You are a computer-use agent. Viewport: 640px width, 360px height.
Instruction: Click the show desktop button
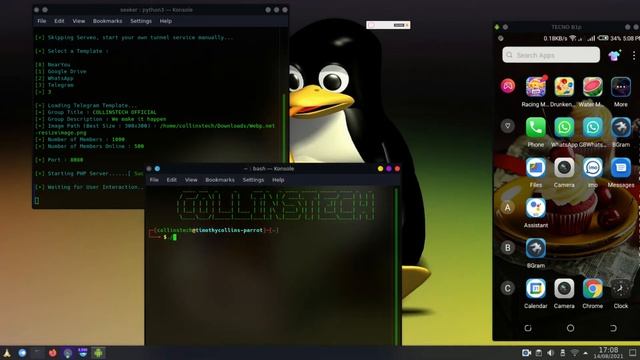[633, 353]
